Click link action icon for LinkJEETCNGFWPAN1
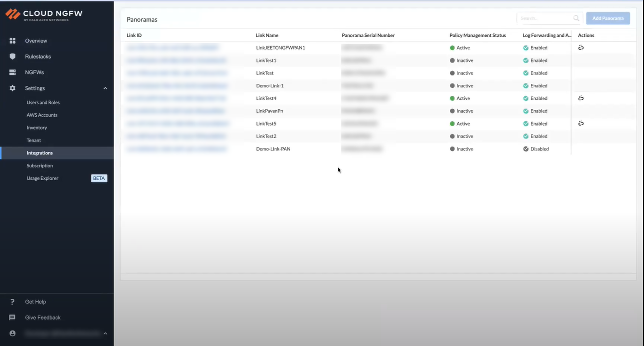This screenshot has height=346, width=644. click(x=581, y=48)
